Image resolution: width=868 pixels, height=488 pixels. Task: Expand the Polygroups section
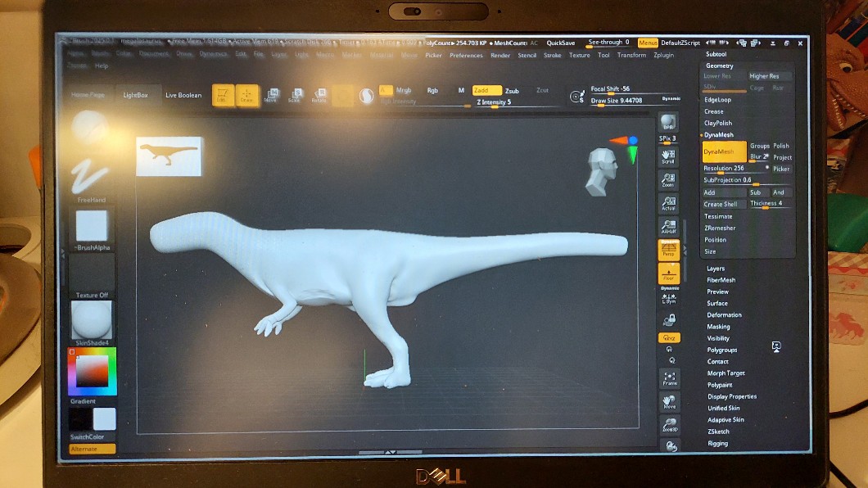(x=721, y=350)
